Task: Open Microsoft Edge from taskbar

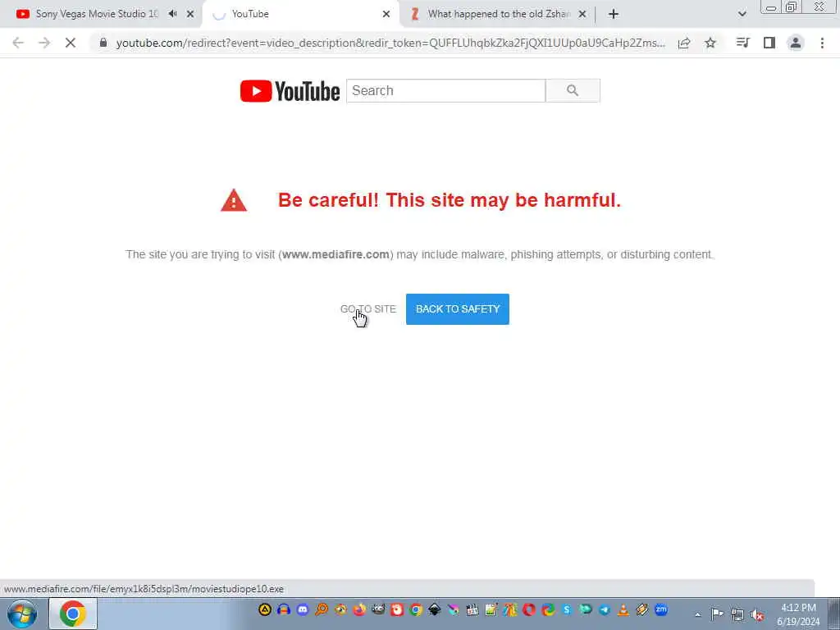Action: tap(548, 609)
